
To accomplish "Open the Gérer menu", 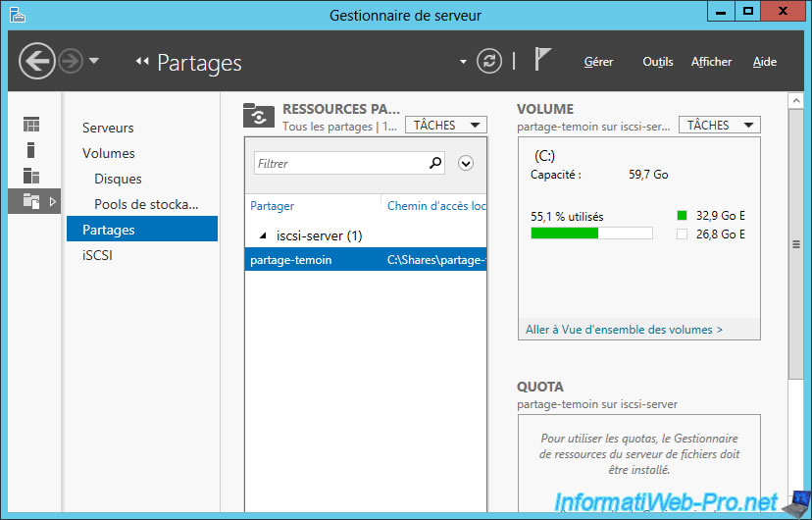I will pyautogui.click(x=598, y=62).
